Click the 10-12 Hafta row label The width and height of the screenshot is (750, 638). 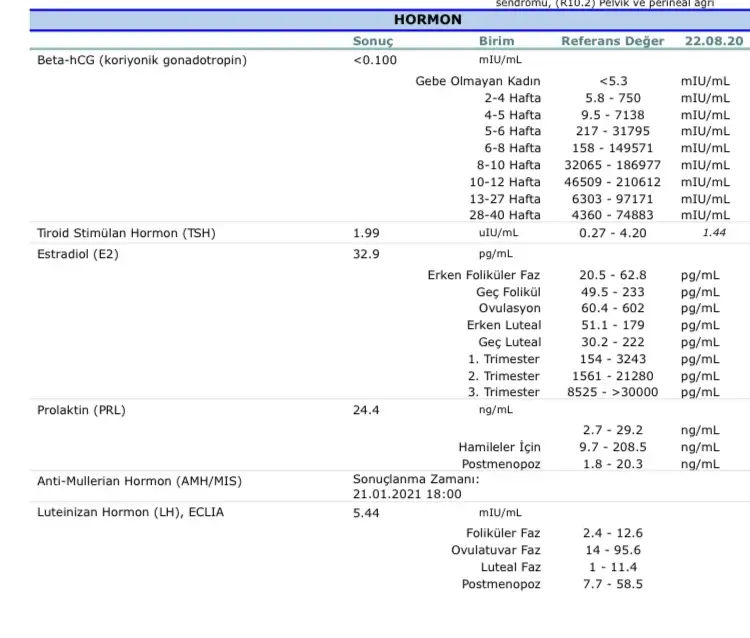click(505, 182)
